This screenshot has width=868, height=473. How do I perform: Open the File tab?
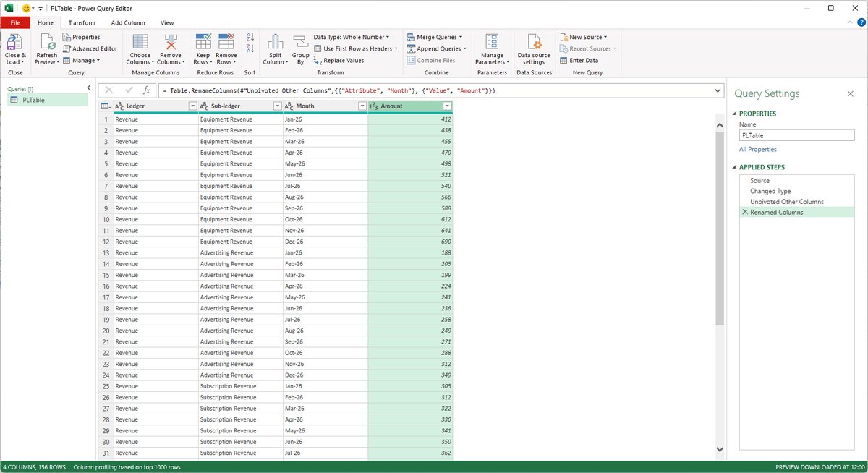tap(15, 23)
